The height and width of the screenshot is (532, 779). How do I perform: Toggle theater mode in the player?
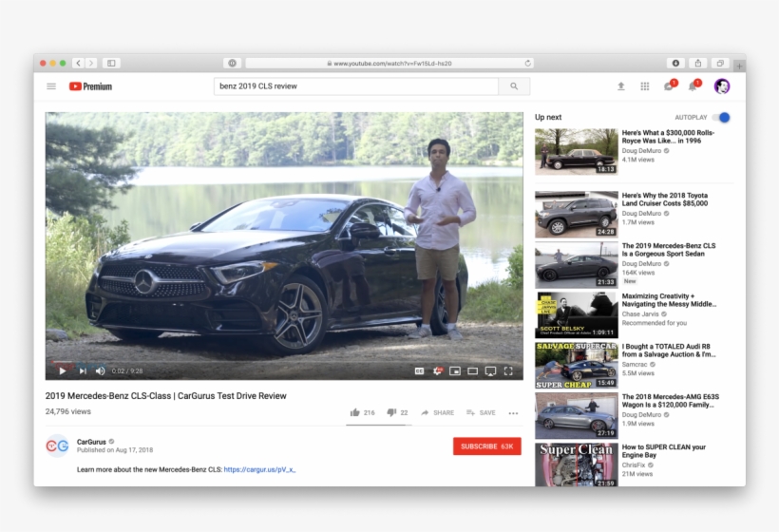[472, 370]
